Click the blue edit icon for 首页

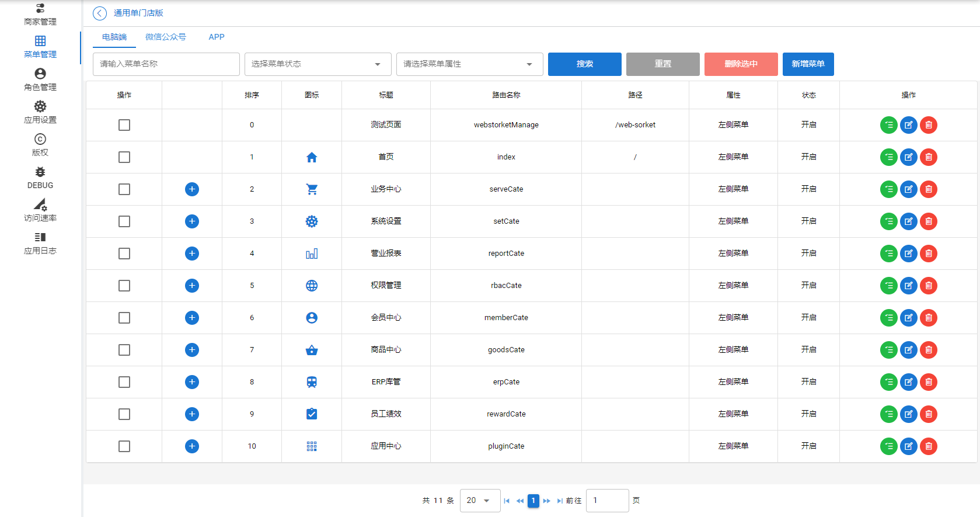pyautogui.click(x=909, y=157)
